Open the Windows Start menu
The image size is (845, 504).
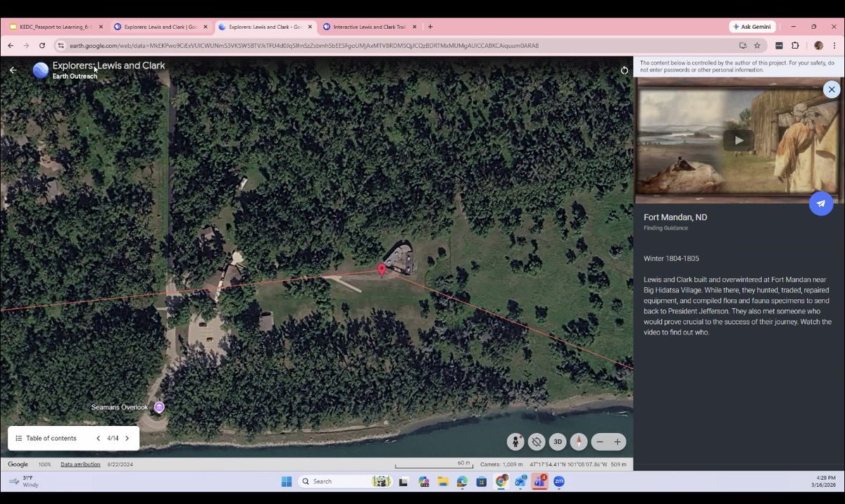[287, 481]
